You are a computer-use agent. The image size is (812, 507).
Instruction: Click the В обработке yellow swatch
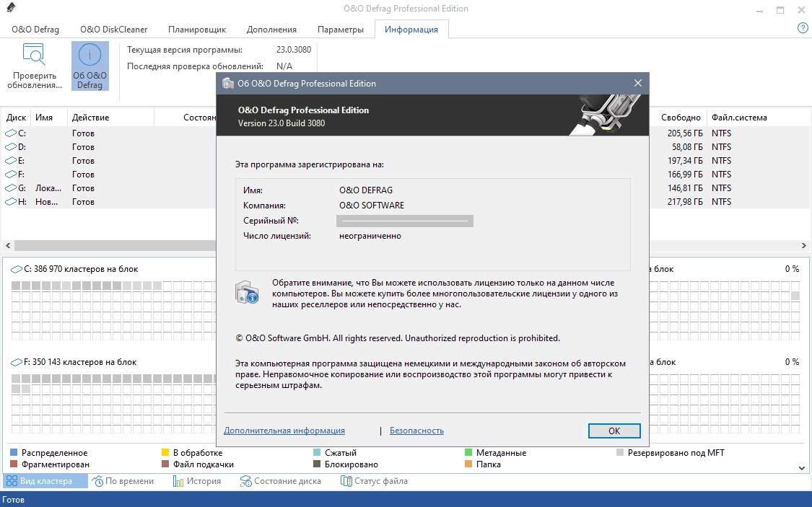[x=166, y=453]
